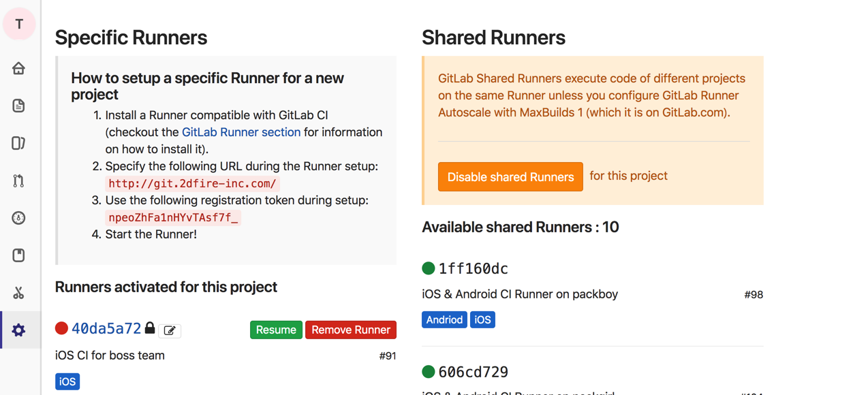The image size is (868, 395).
Task: Open the GitLab Runner section link
Action: pos(241,132)
